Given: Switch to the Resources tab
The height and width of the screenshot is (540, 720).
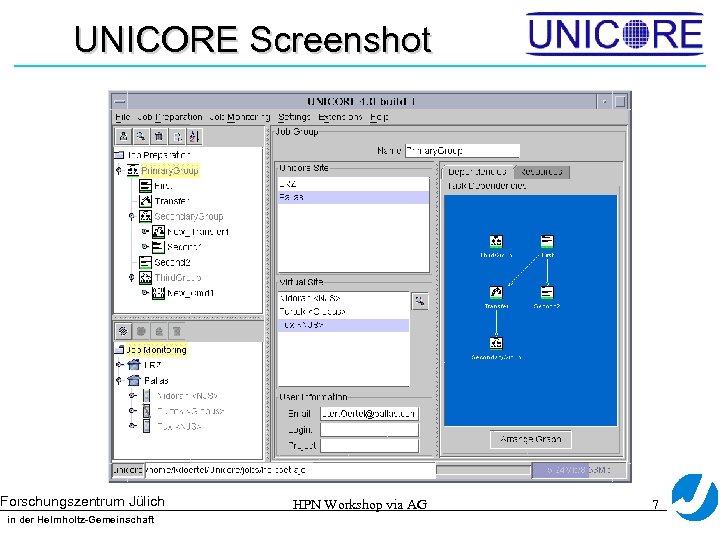Looking at the screenshot, I should [541, 172].
